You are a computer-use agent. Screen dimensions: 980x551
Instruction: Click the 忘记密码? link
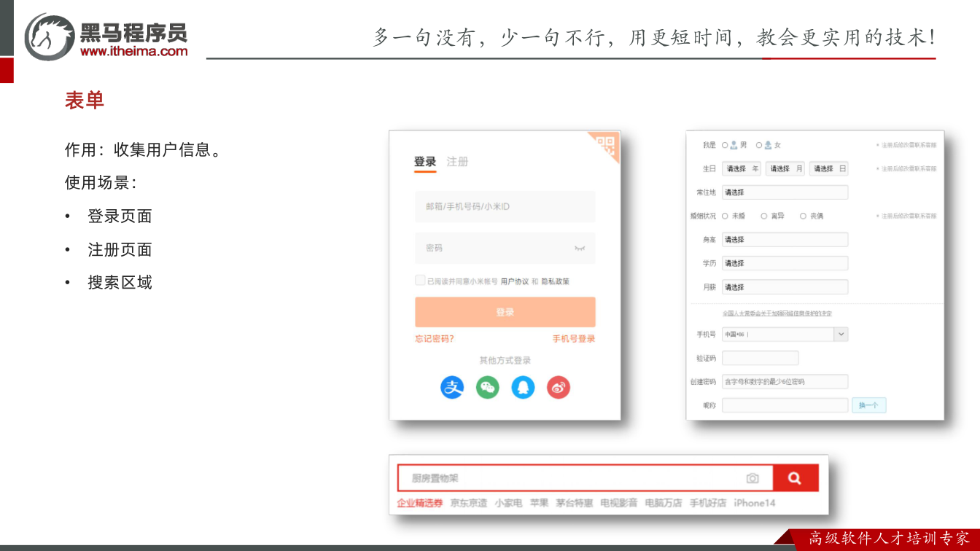pos(435,339)
